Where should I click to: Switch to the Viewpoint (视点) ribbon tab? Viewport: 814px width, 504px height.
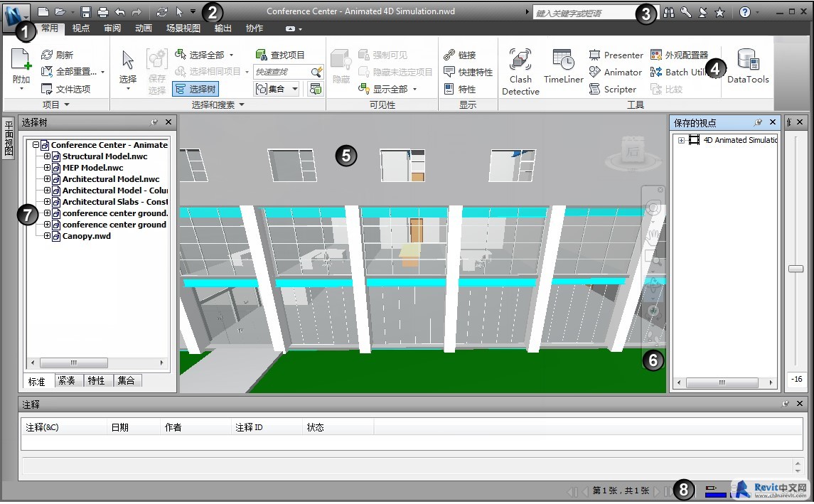pyautogui.click(x=81, y=28)
